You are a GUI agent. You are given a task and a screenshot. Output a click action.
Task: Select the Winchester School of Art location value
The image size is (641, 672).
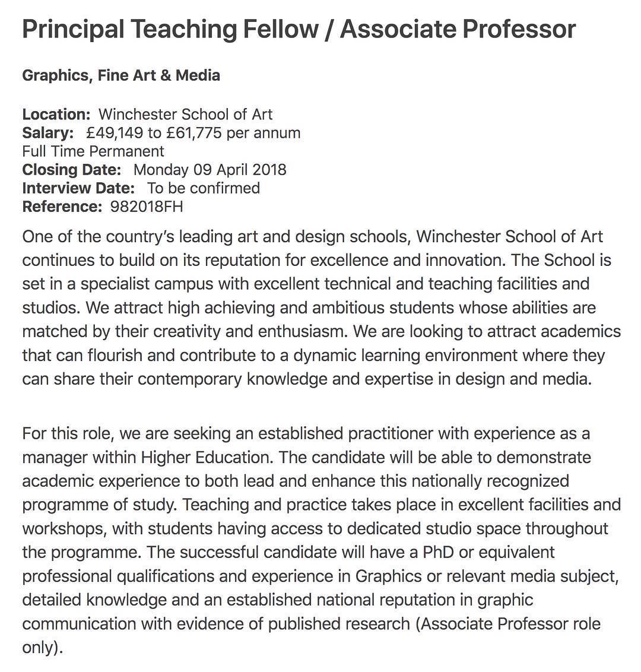click(185, 114)
